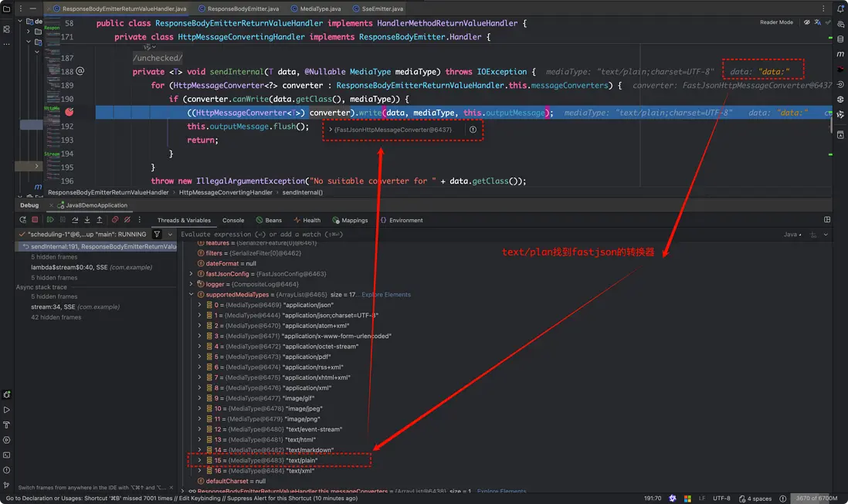Screen dimensions: 848x504
Task: Select the lambda$stream$0:40, SSE frame
Action: click(91, 267)
